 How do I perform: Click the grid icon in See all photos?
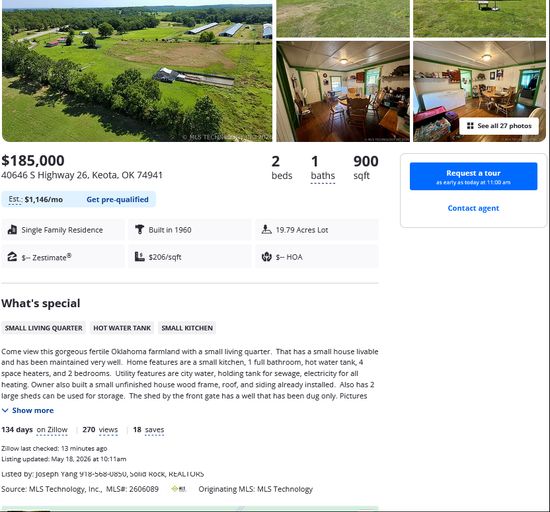pyautogui.click(x=470, y=126)
